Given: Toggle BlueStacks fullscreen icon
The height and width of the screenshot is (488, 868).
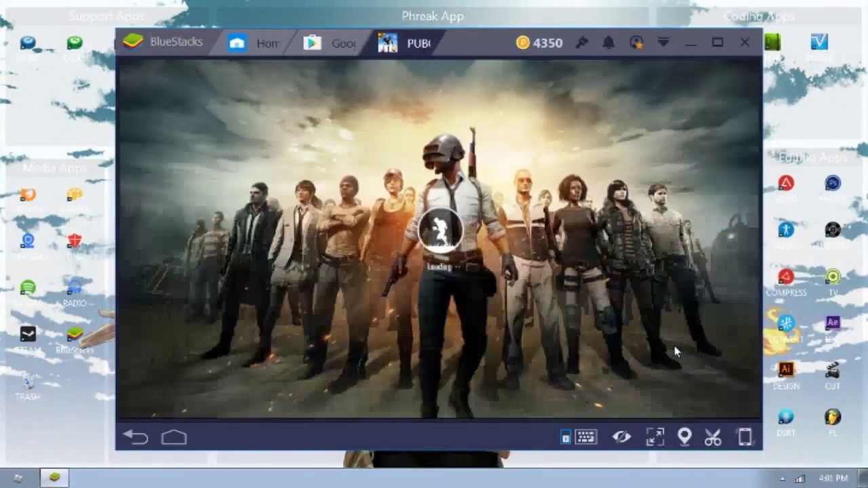Looking at the screenshot, I should (655, 437).
